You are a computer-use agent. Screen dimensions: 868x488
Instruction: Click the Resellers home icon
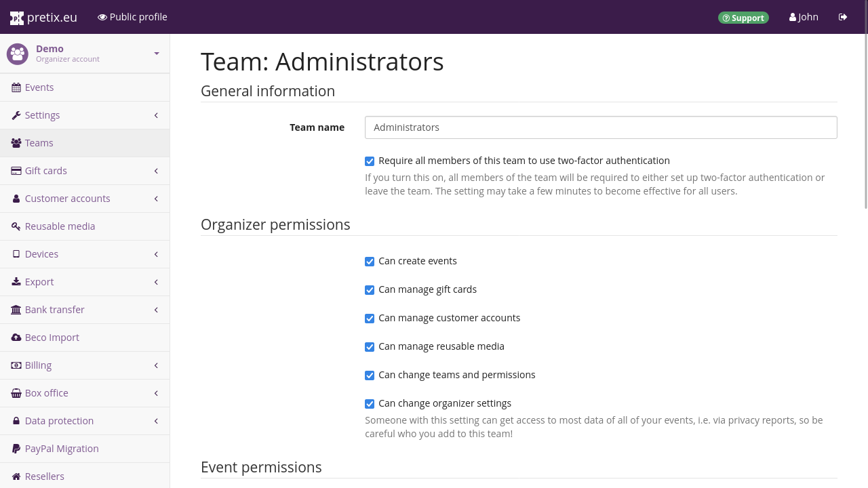point(16,476)
